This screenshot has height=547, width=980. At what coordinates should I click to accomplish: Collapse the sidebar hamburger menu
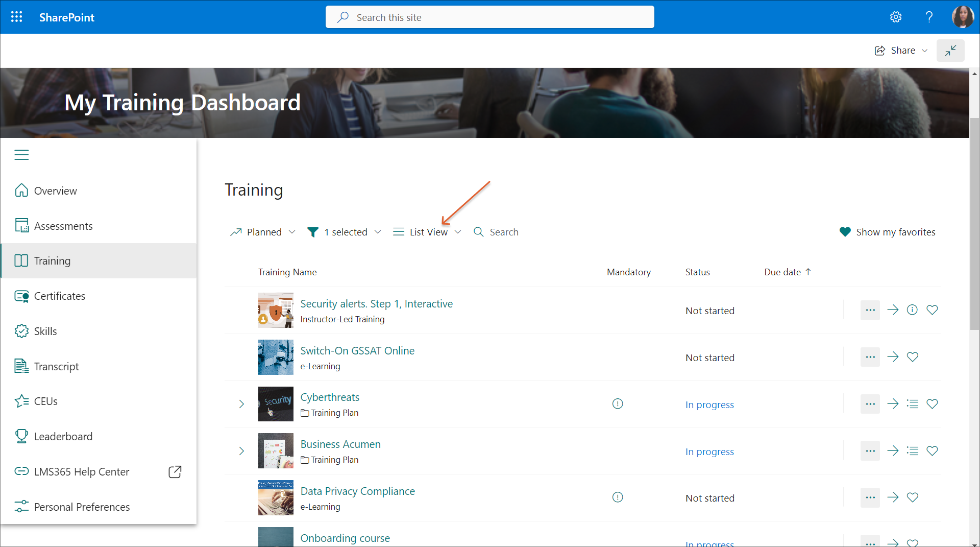pyautogui.click(x=21, y=155)
